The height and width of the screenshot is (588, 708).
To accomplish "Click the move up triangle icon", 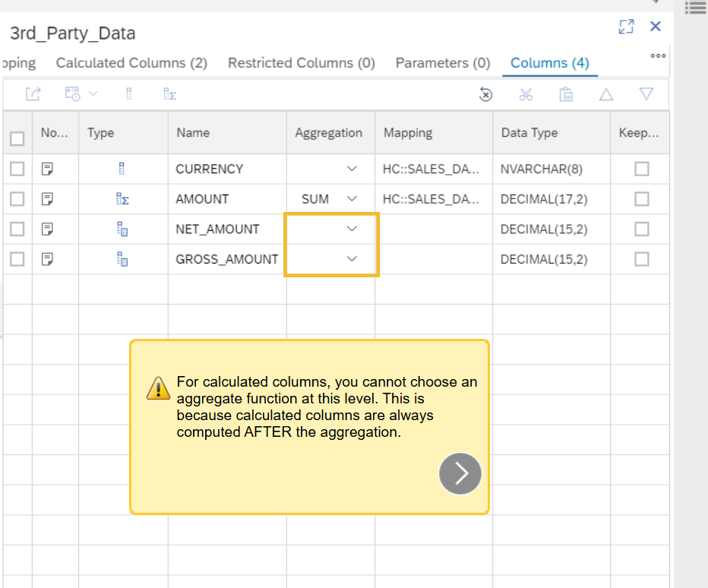I will (x=606, y=94).
